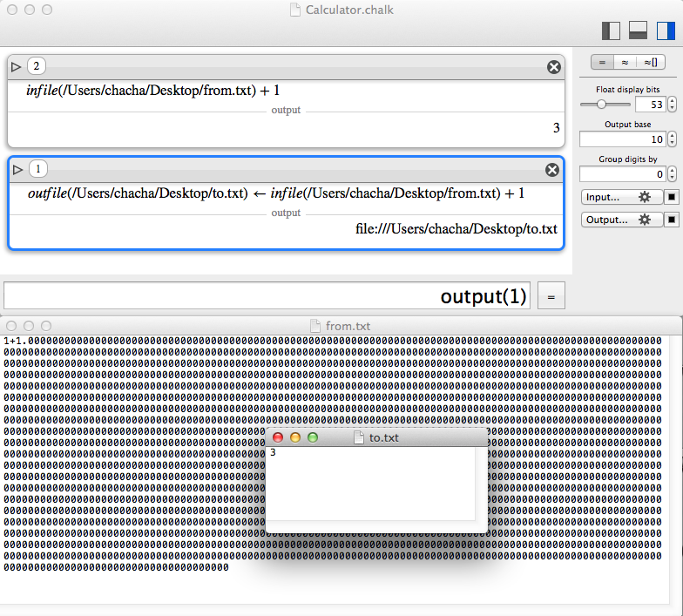The width and height of the screenshot is (683, 616).
Task: Open the Output... gear dropdown
Action: point(622,220)
